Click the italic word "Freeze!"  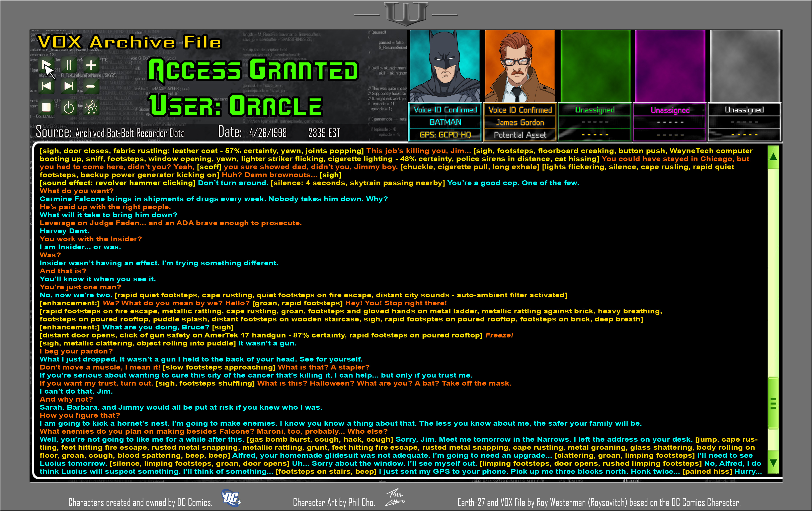[x=499, y=335]
